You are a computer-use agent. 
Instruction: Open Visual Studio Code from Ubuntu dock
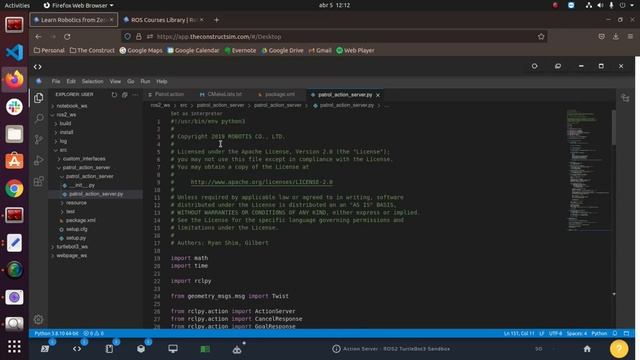point(14,52)
